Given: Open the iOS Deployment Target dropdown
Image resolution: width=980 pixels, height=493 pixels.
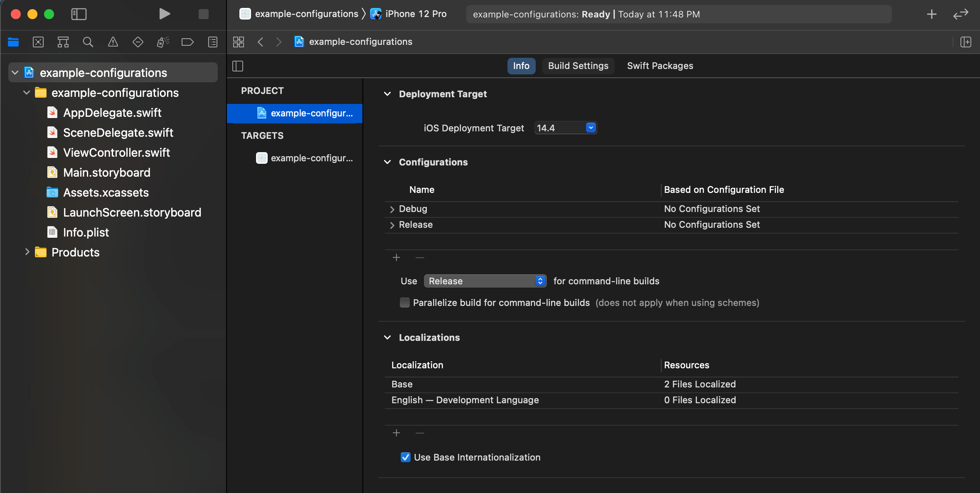Looking at the screenshot, I should (x=591, y=128).
